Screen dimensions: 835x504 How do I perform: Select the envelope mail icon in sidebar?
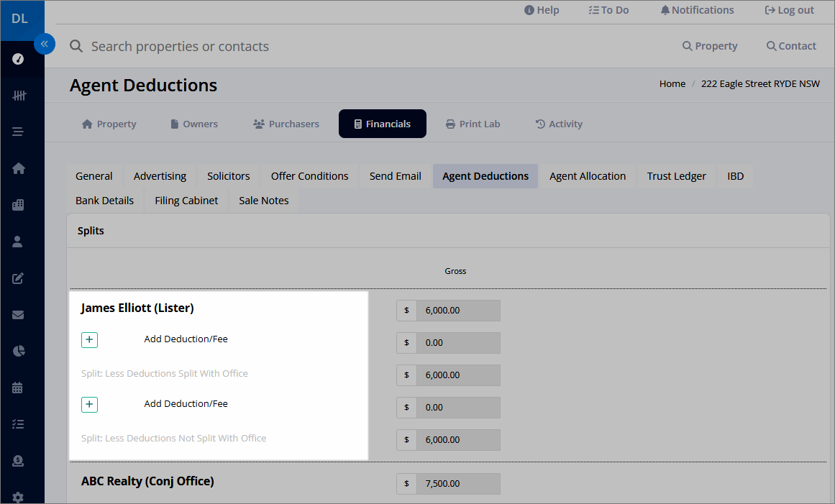[17, 314]
